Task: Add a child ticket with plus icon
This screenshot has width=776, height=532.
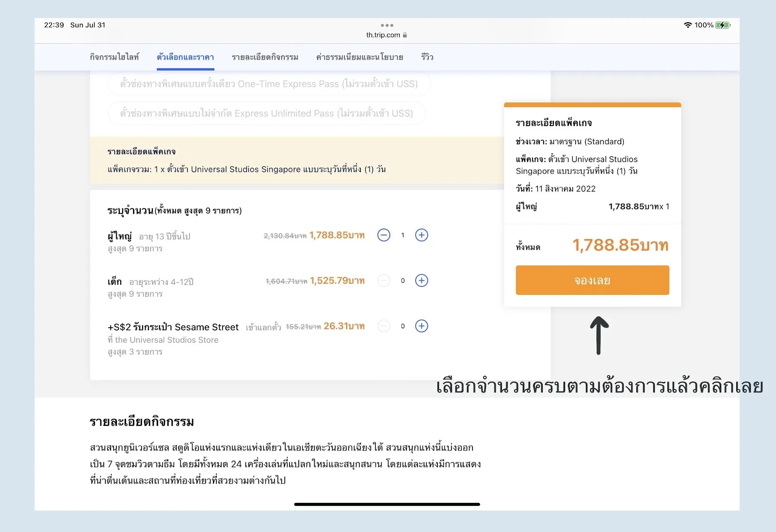Action: [x=421, y=281]
